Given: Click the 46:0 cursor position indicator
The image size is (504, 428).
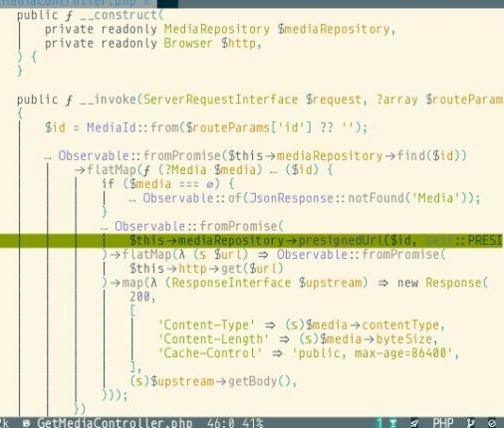Looking at the screenshot, I should (x=220, y=423).
